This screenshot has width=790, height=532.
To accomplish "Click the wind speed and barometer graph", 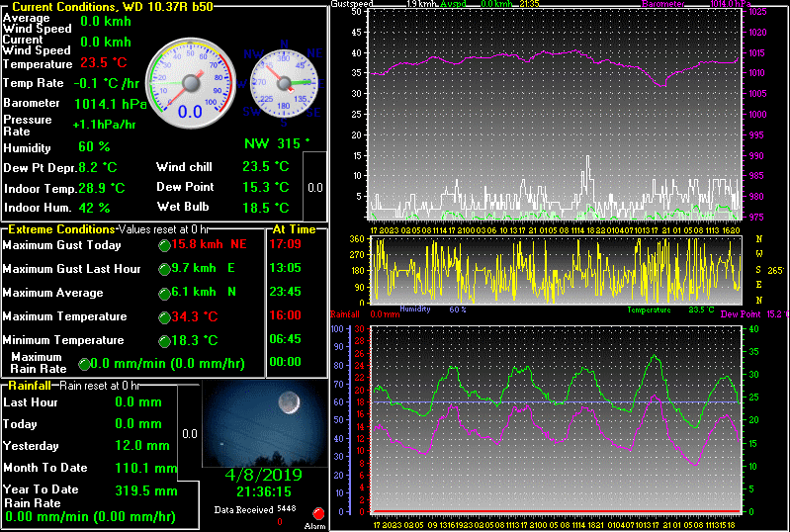I will (x=556, y=114).
